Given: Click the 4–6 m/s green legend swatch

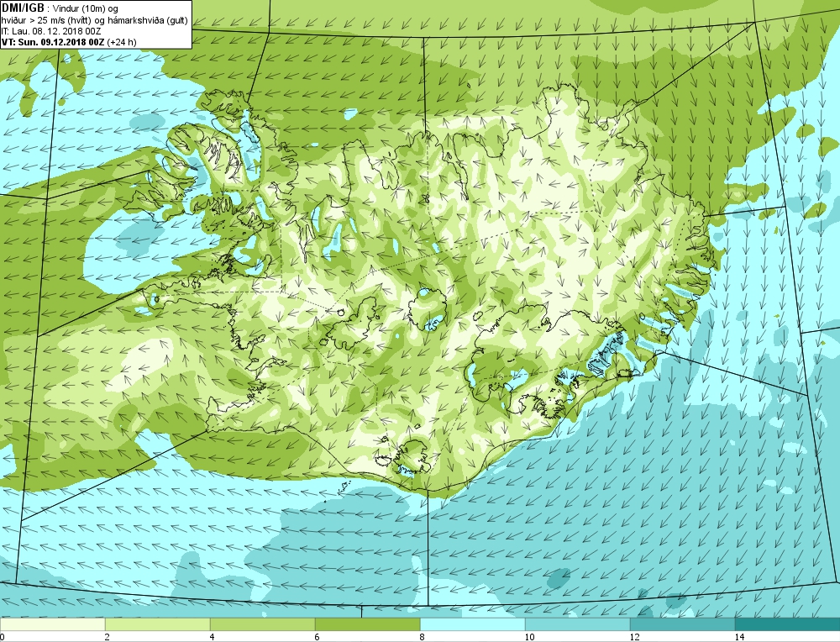Looking at the screenshot, I should 262,624.
